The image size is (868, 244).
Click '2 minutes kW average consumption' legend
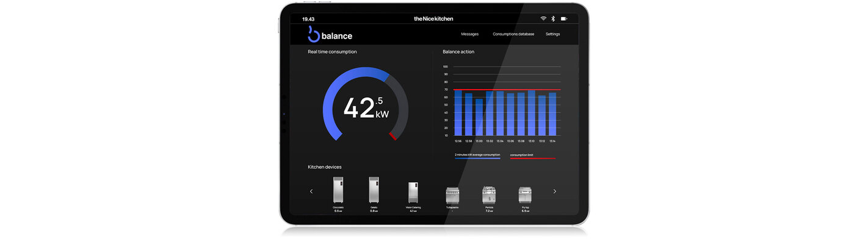pos(477,156)
